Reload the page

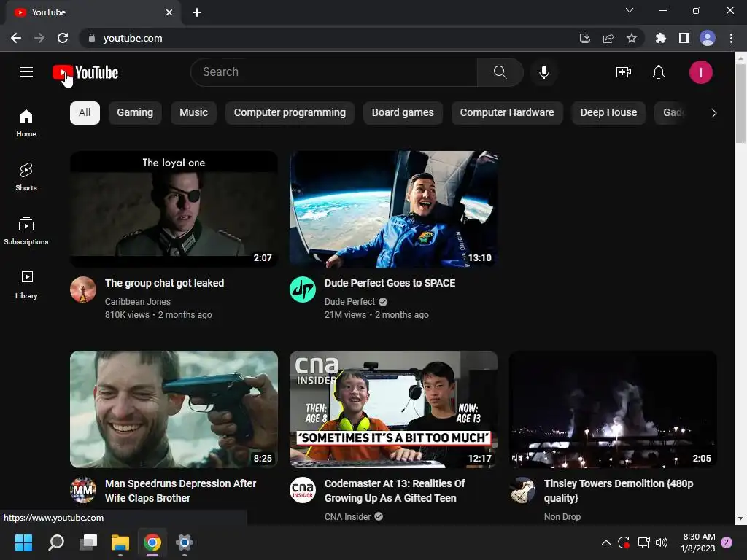(x=63, y=38)
